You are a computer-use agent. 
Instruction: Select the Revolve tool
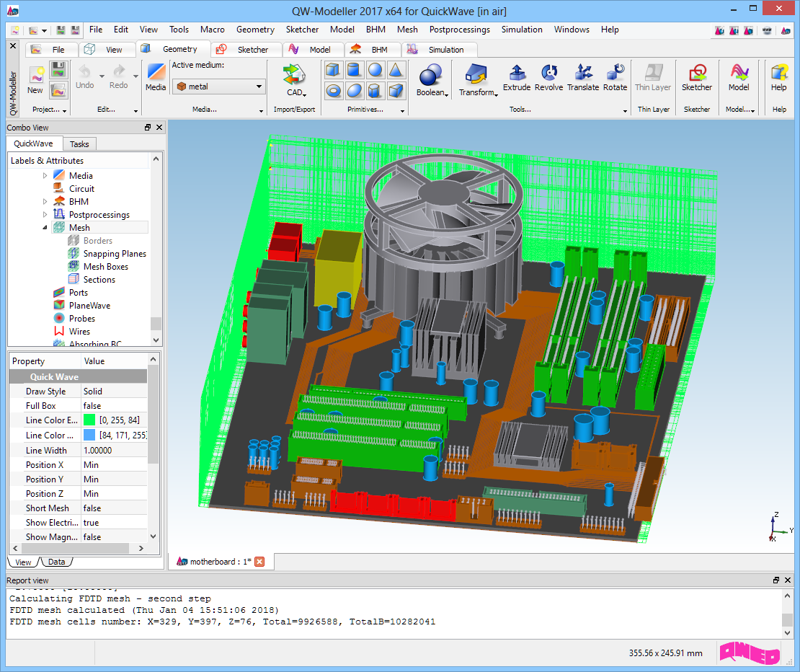click(549, 78)
